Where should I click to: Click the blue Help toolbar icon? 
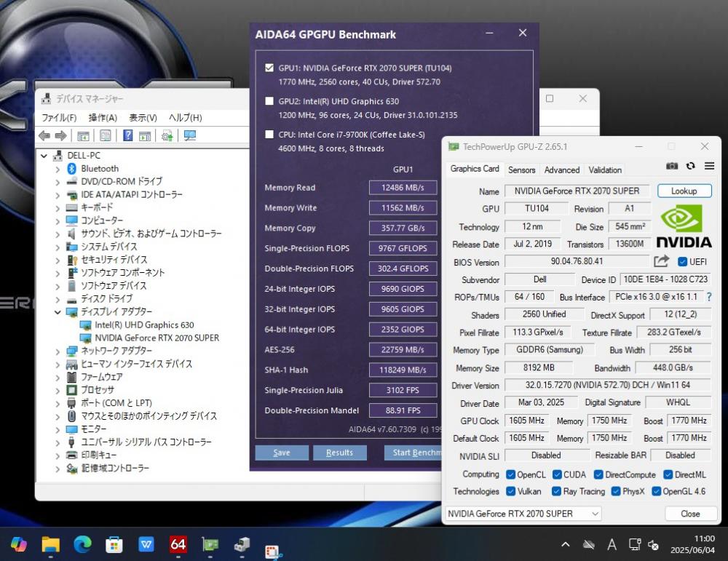click(127, 135)
